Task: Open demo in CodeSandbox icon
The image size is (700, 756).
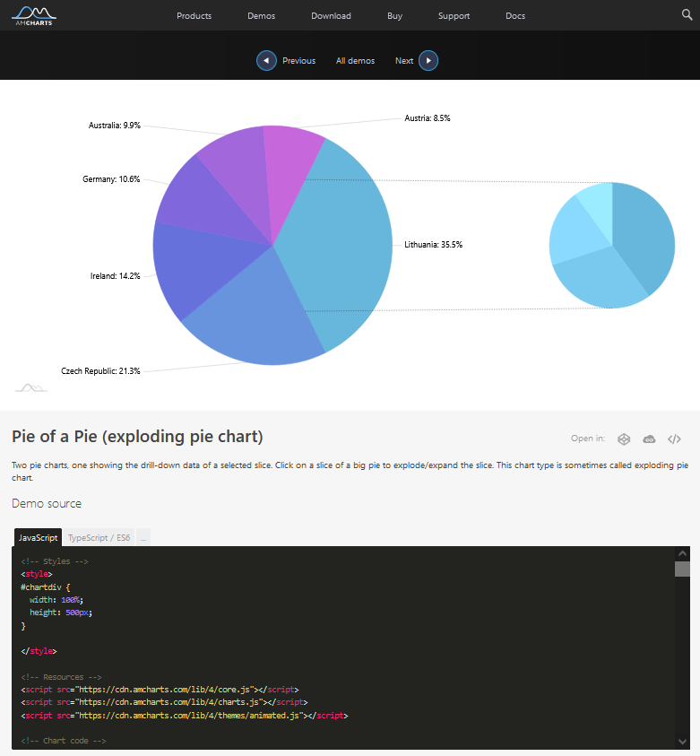Action: [649, 439]
